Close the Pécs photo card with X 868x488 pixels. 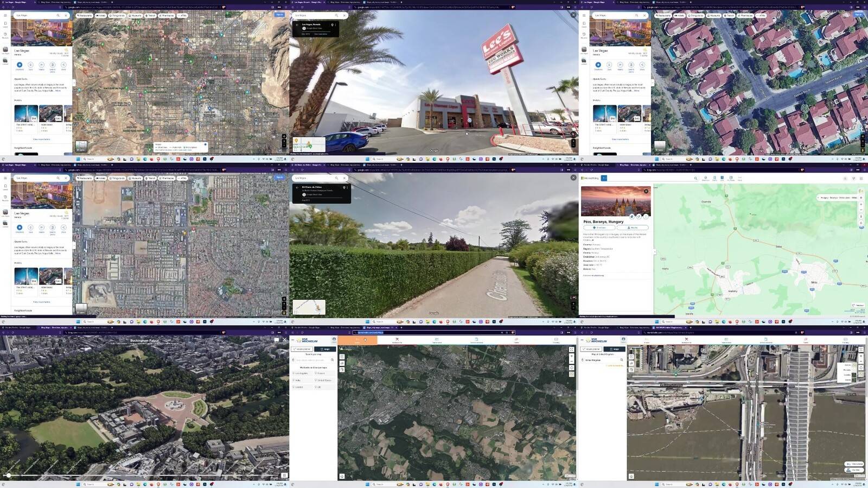(x=646, y=191)
